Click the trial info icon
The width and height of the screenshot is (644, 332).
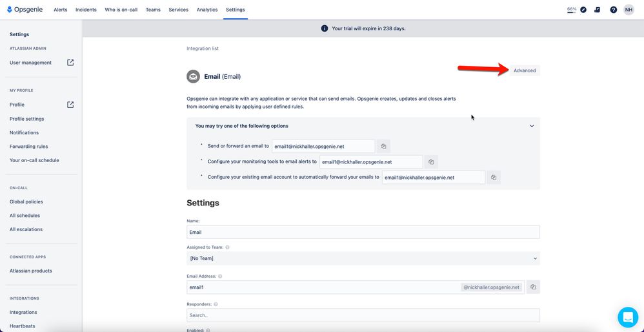tap(325, 28)
